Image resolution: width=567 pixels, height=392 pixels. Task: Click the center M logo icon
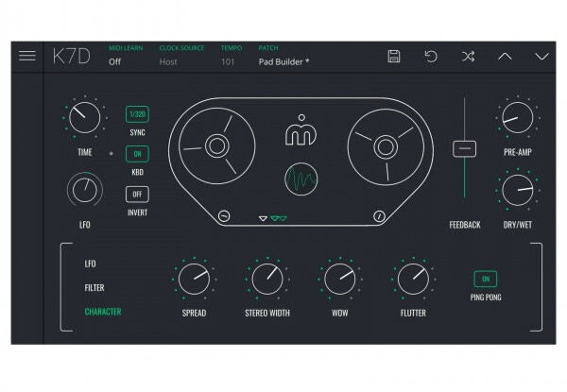301,134
